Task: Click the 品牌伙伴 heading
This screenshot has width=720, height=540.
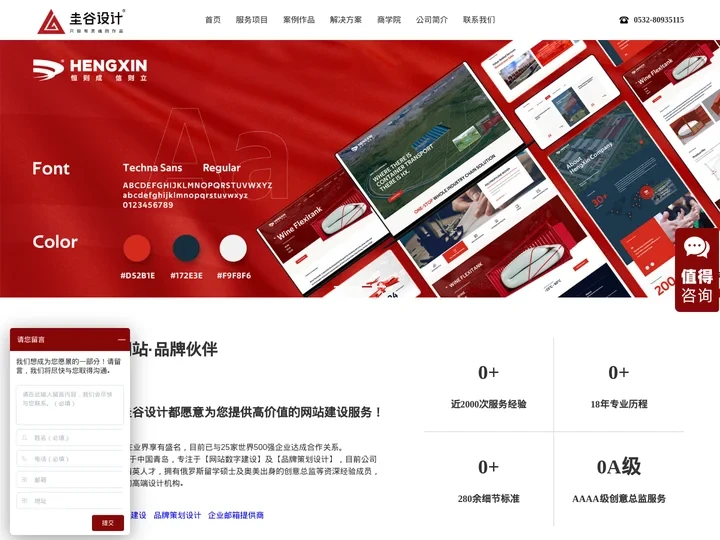Action: tap(186, 349)
